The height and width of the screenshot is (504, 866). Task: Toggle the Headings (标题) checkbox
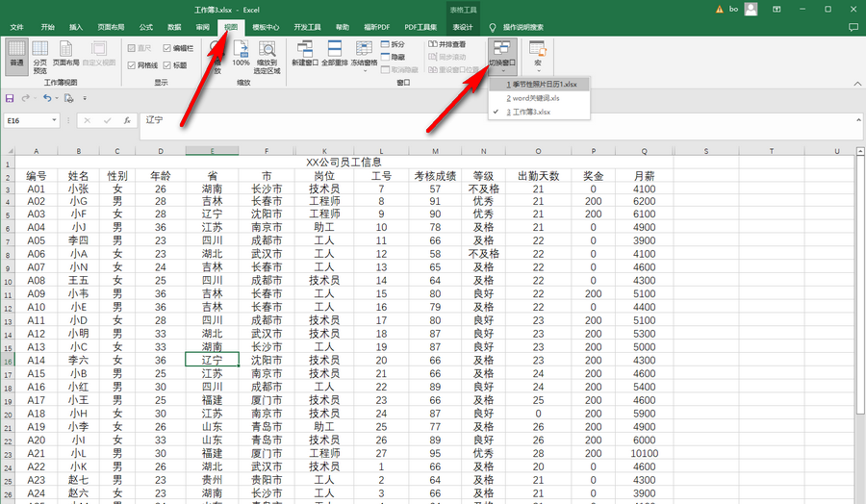click(168, 65)
